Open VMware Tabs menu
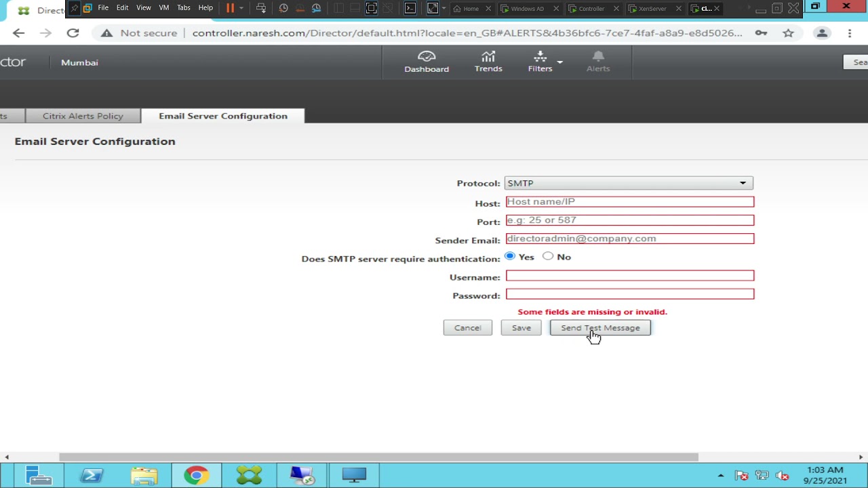868x488 pixels. click(183, 8)
